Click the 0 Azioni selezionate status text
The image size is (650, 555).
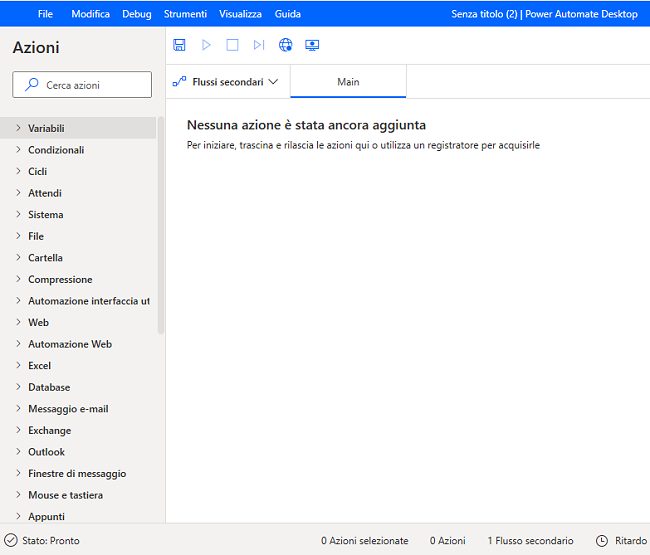364,540
